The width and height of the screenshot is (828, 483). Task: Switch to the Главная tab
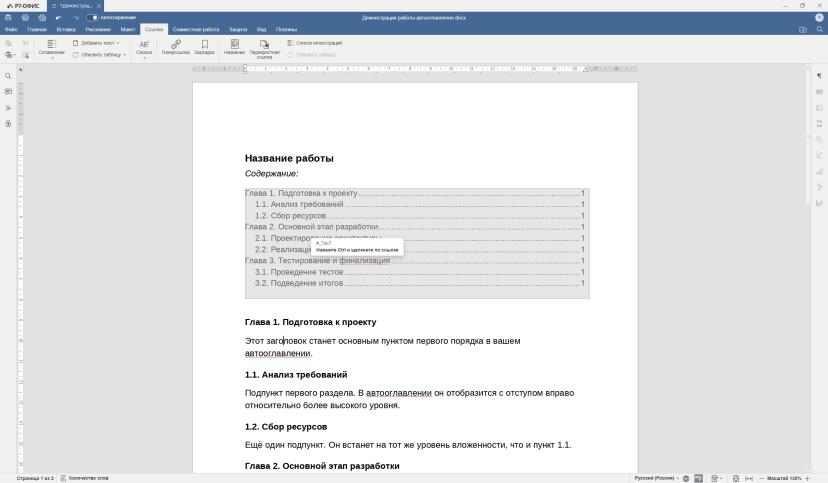tap(37, 30)
